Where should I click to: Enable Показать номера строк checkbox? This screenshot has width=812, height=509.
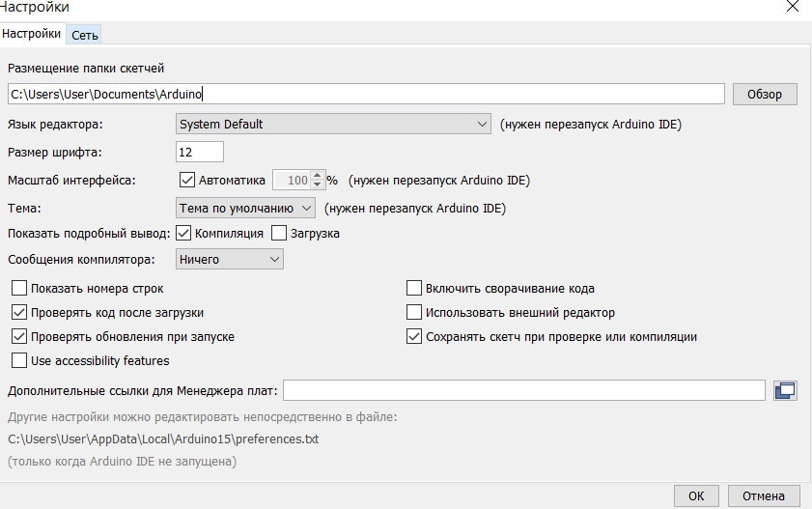coord(19,288)
